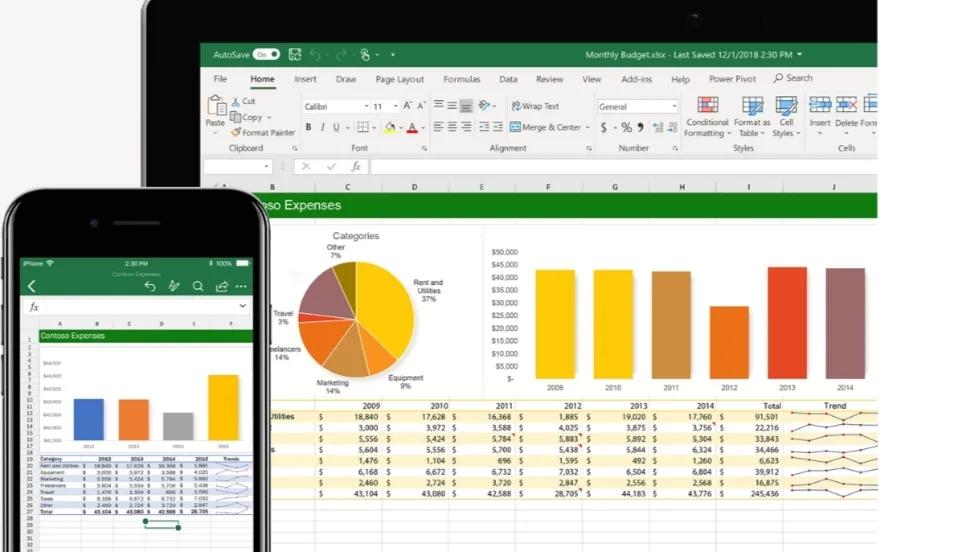Open the Font Color dropdown arrow
Viewport: 968px width, 552px height.
[x=423, y=128]
